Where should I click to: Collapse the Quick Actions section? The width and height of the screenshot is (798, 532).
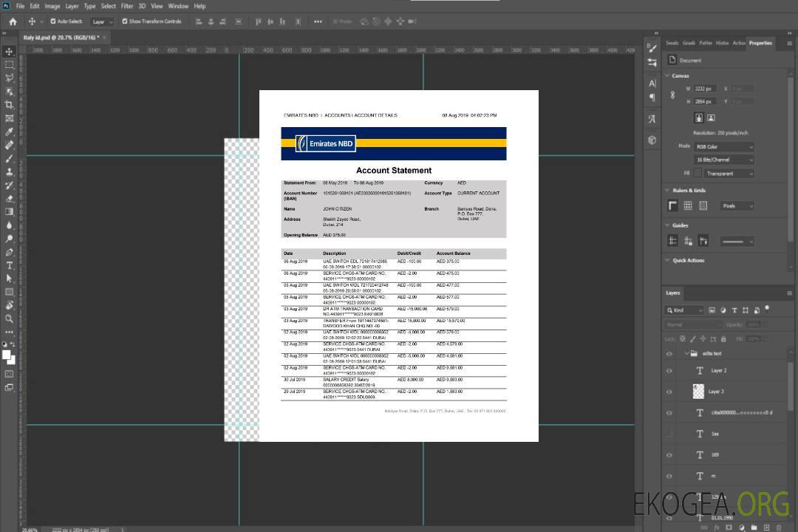[668, 260]
